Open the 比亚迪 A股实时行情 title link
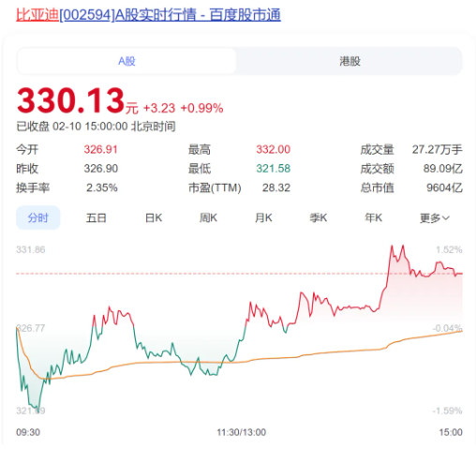Viewport: 476px width, 449px height. click(148, 15)
